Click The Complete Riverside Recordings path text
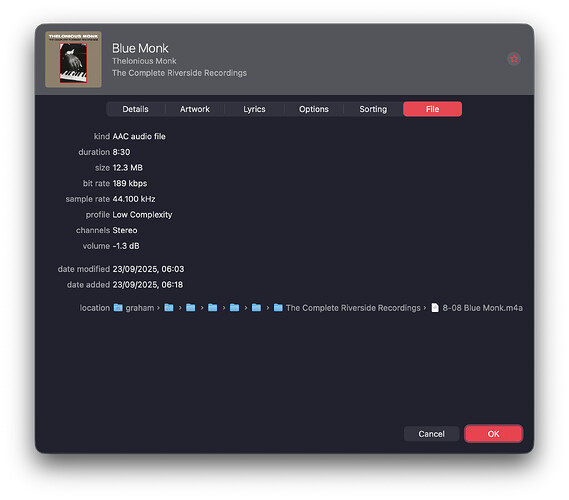Image resolution: width=569 pixels, height=500 pixels. tap(353, 308)
